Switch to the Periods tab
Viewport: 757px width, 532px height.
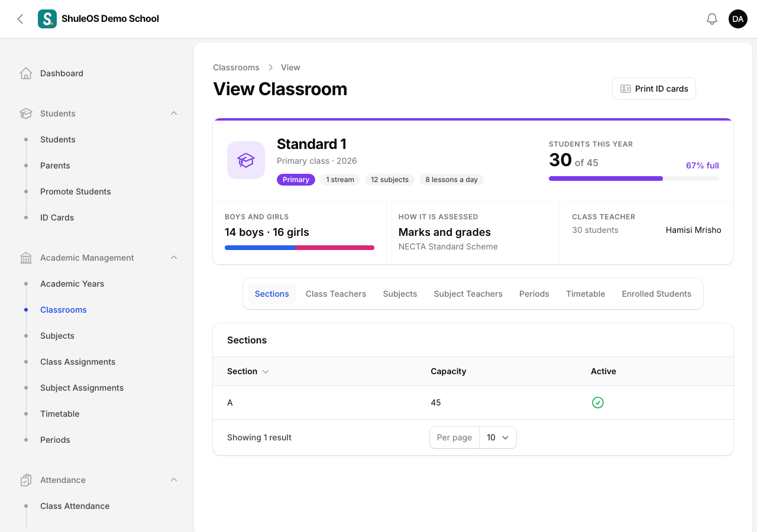coord(534,294)
